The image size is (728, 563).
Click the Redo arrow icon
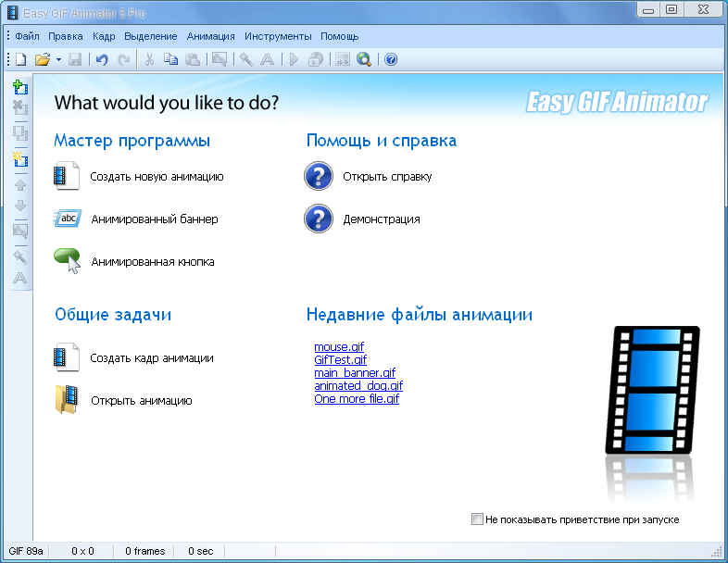(x=123, y=59)
